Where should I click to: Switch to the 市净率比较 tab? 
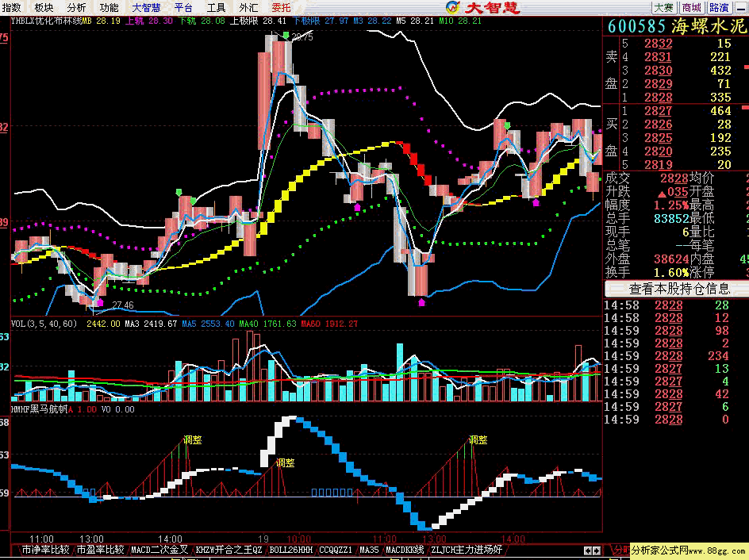[x=45, y=550]
